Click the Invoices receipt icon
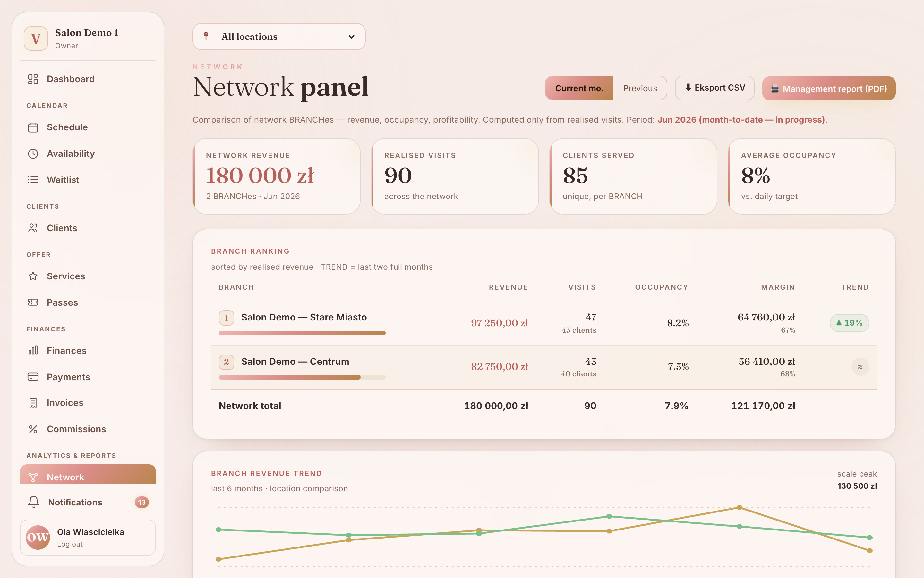Image resolution: width=924 pixels, height=578 pixels. (x=33, y=403)
